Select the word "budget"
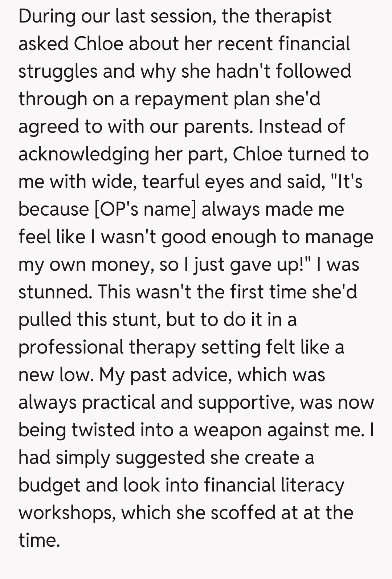 49,485
